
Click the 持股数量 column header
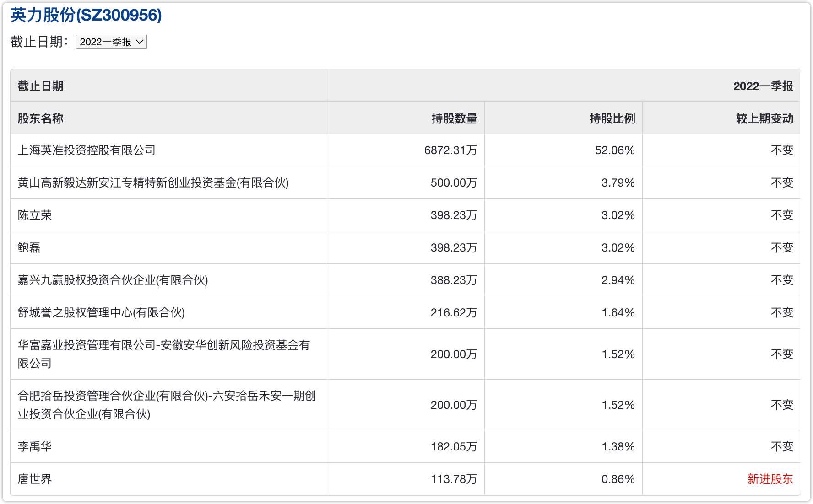tap(454, 118)
